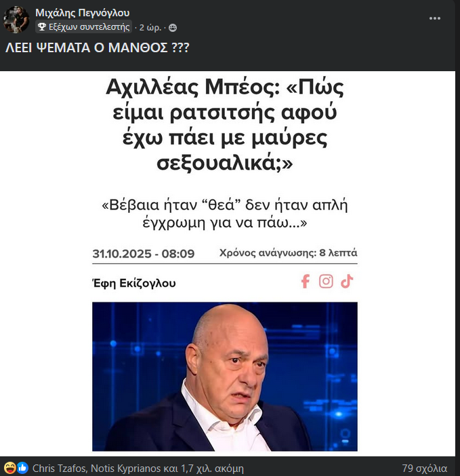Click the blue like reaction icon

click(x=22, y=468)
